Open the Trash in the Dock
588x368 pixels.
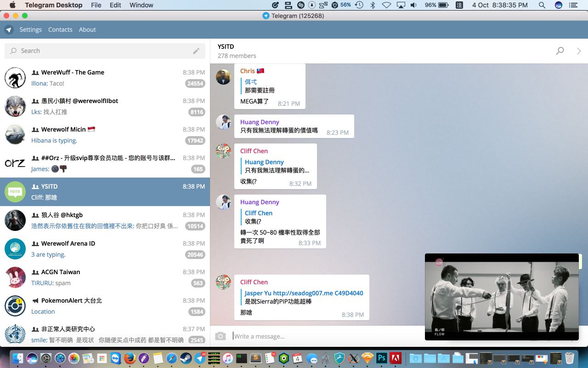tap(570, 358)
